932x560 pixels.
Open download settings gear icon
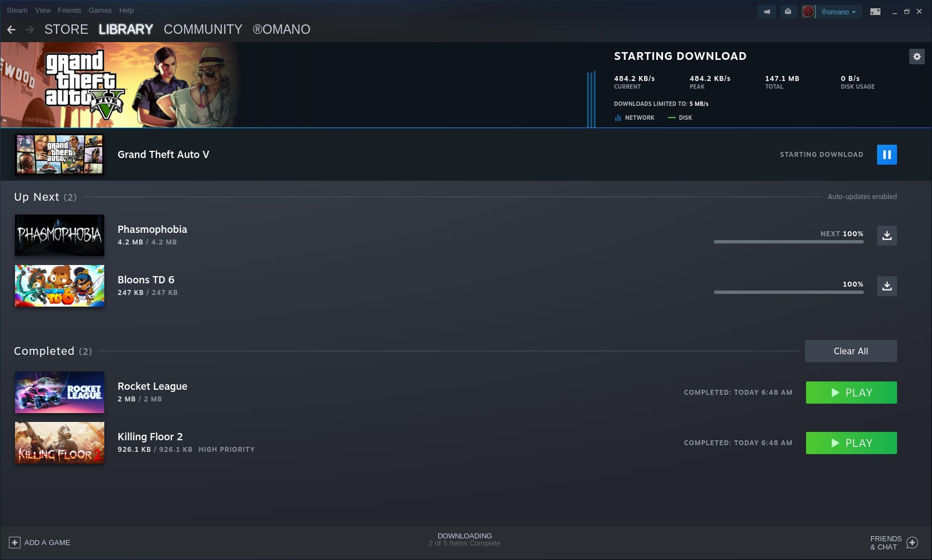pos(916,57)
